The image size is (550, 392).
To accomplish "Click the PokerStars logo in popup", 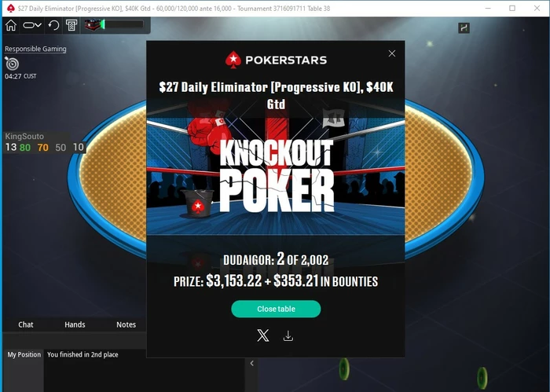I will (x=276, y=60).
